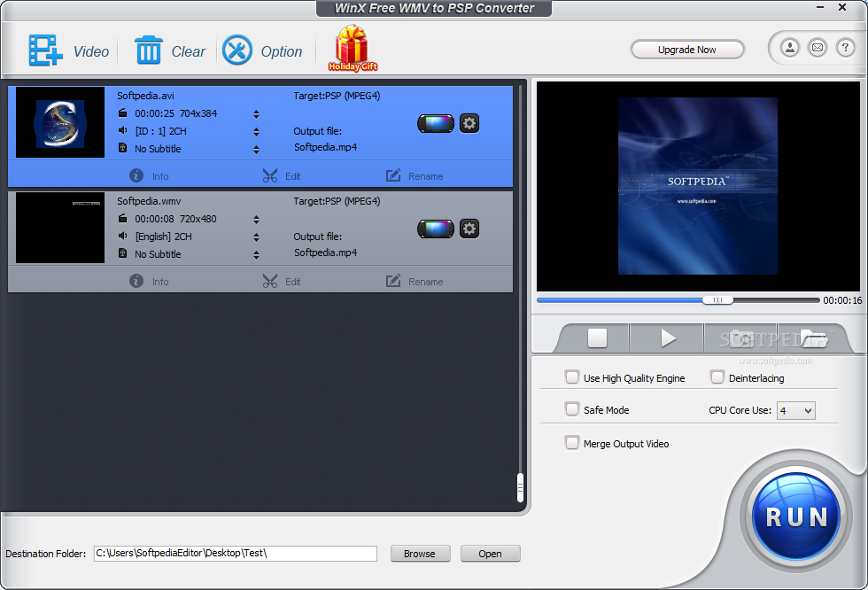Minimize the converter window
The width and height of the screenshot is (868, 590).
tap(820, 7)
